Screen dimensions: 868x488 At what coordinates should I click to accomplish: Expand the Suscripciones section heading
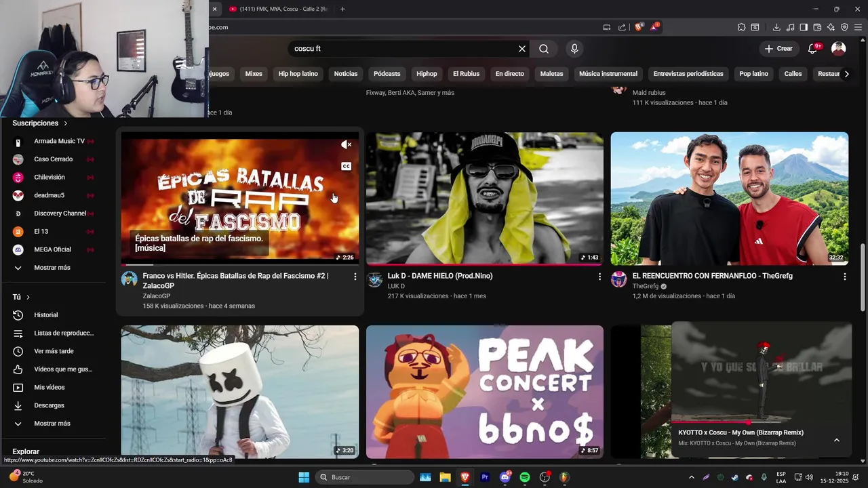tap(40, 123)
